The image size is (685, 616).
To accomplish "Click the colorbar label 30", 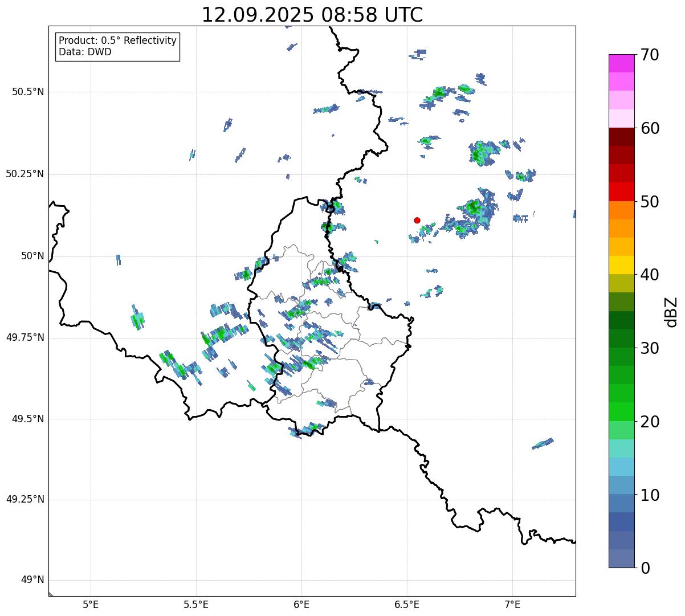I will tap(650, 348).
